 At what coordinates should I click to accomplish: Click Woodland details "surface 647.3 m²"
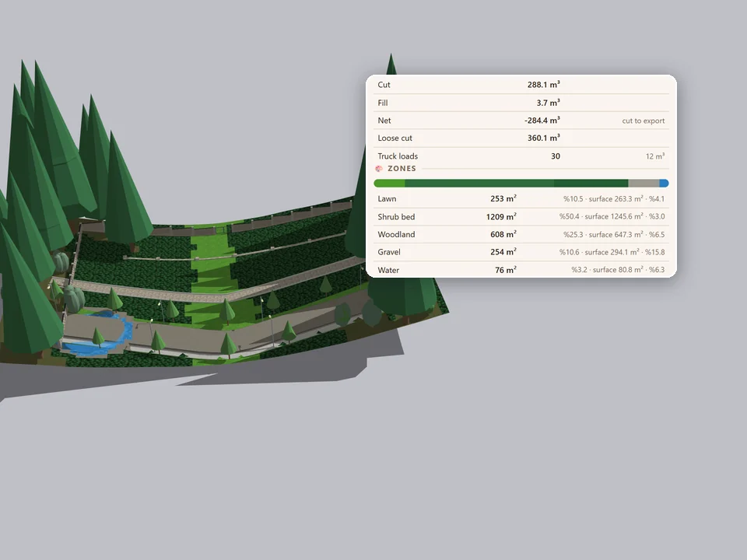(x=615, y=235)
